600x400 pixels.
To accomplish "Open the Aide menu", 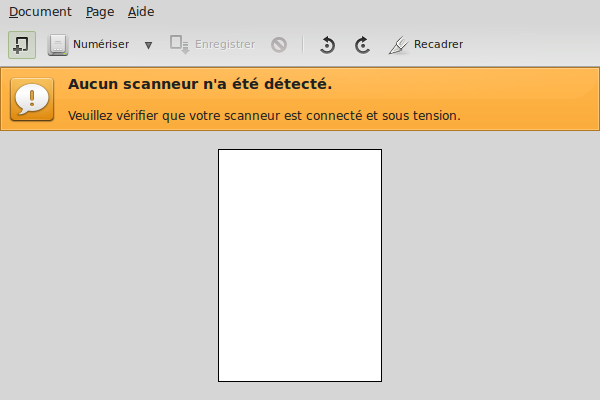I will 141,12.
